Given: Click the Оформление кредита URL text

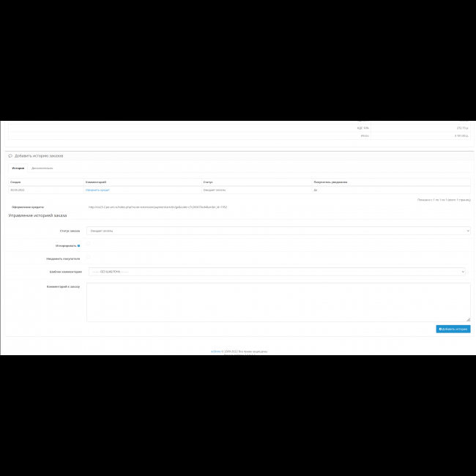Looking at the screenshot, I should (x=157, y=207).
